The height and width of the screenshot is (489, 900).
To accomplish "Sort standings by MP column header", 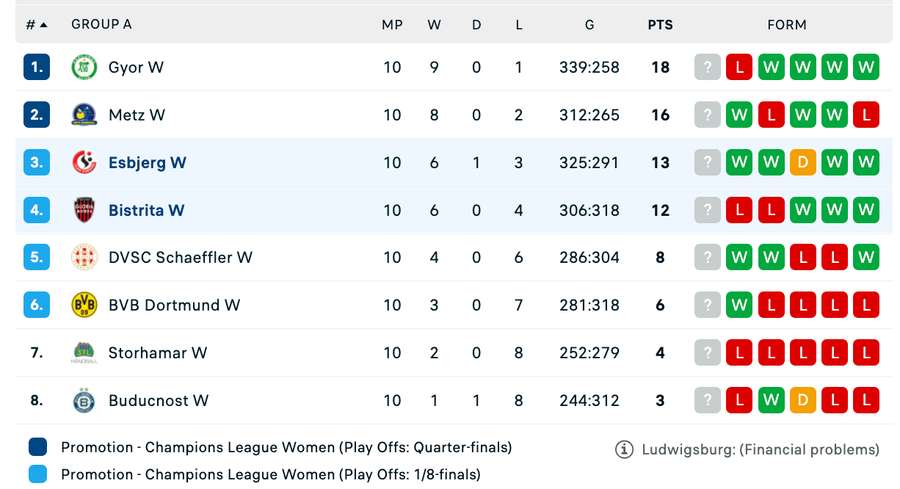I will point(392,24).
